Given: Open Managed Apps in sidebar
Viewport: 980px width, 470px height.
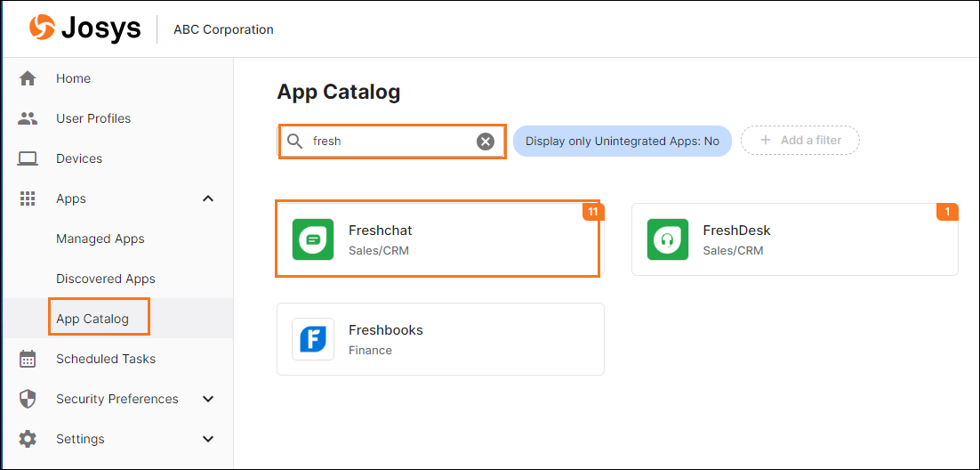Looking at the screenshot, I should pyautogui.click(x=100, y=239).
